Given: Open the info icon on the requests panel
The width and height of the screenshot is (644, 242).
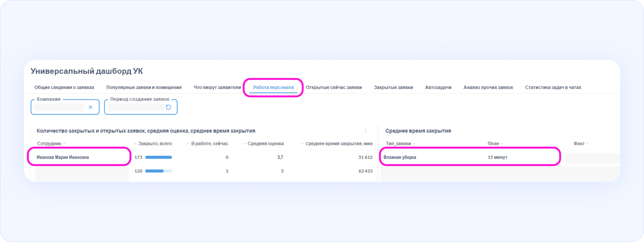Looking at the screenshot, I should click(x=365, y=131).
